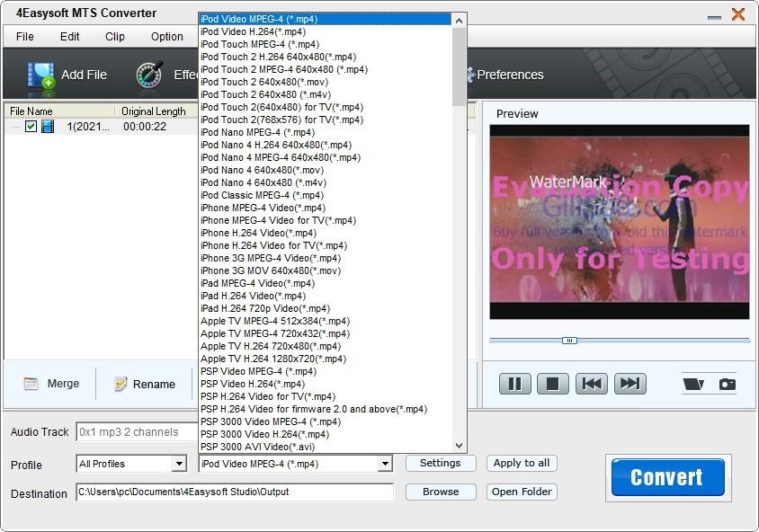Viewport: 759px width, 532px height.
Task: Choose iPhone MPEG-4 Video(*.mp4)
Action: pyautogui.click(x=326, y=208)
